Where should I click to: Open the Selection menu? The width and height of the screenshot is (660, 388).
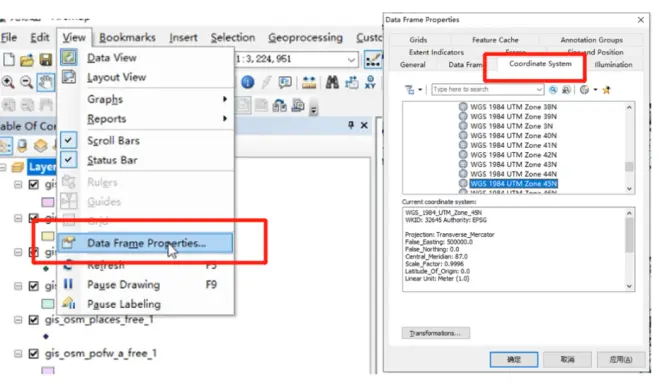[233, 37]
